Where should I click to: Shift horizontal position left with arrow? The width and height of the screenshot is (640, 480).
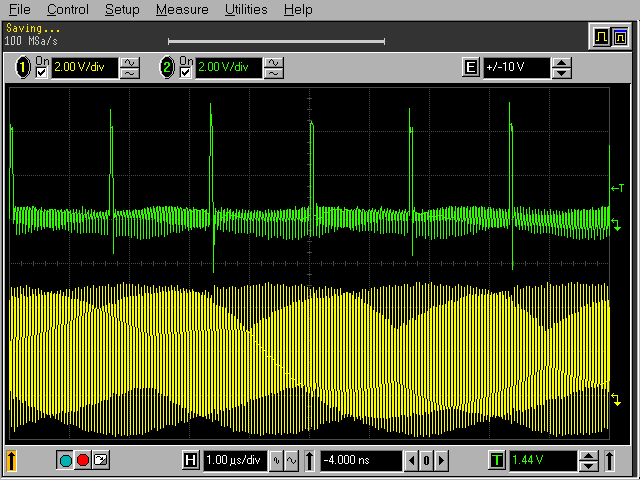point(411,461)
